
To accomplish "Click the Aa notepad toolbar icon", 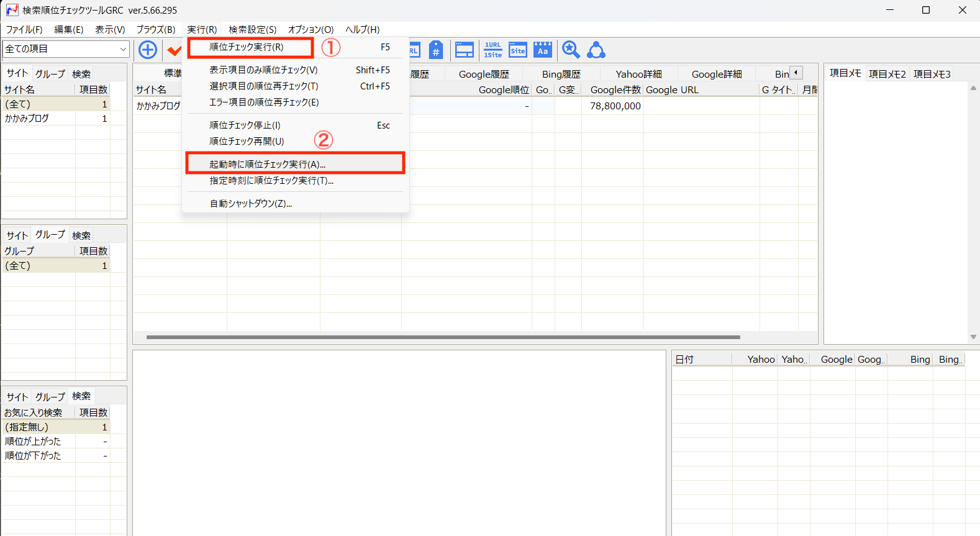I will [x=543, y=50].
